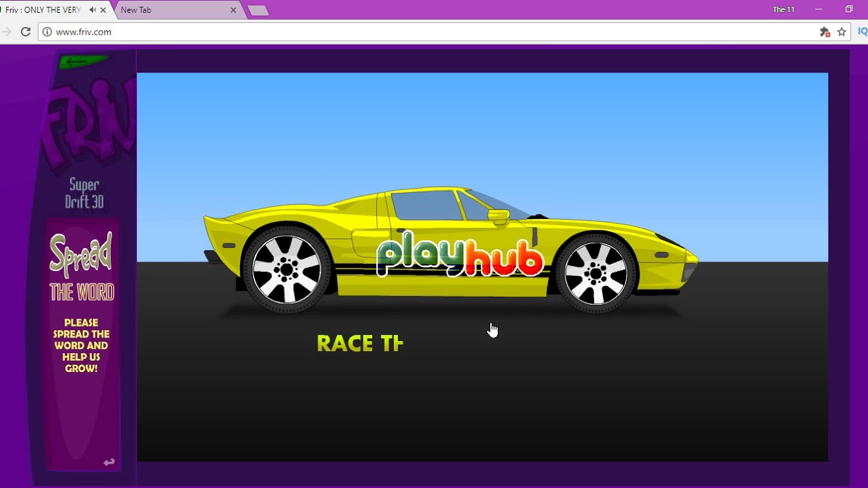Click the yellow car's rear wheel

pyautogui.click(x=286, y=270)
